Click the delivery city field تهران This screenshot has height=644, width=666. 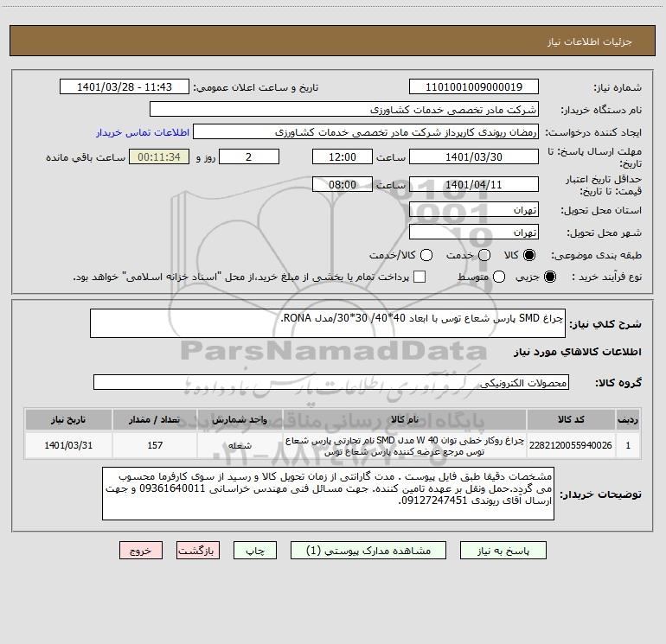pyautogui.click(x=474, y=232)
